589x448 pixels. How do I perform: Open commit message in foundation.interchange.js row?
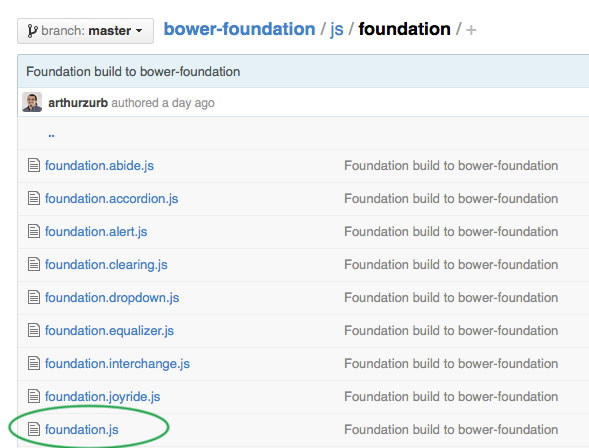click(451, 364)
